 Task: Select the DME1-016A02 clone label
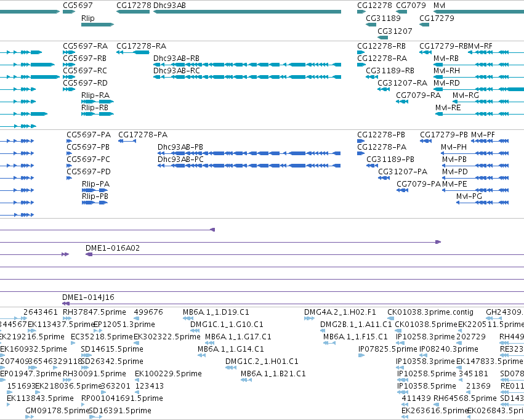click(113, 248)
